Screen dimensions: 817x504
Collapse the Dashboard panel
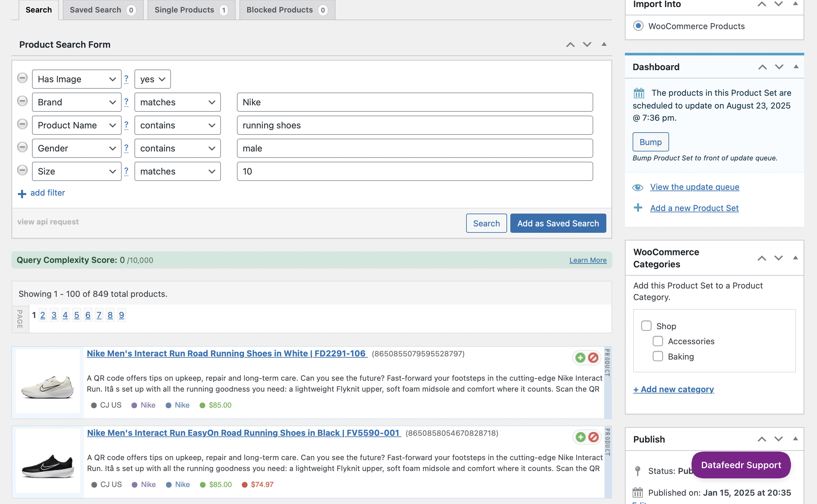click(x=796, y=66)
